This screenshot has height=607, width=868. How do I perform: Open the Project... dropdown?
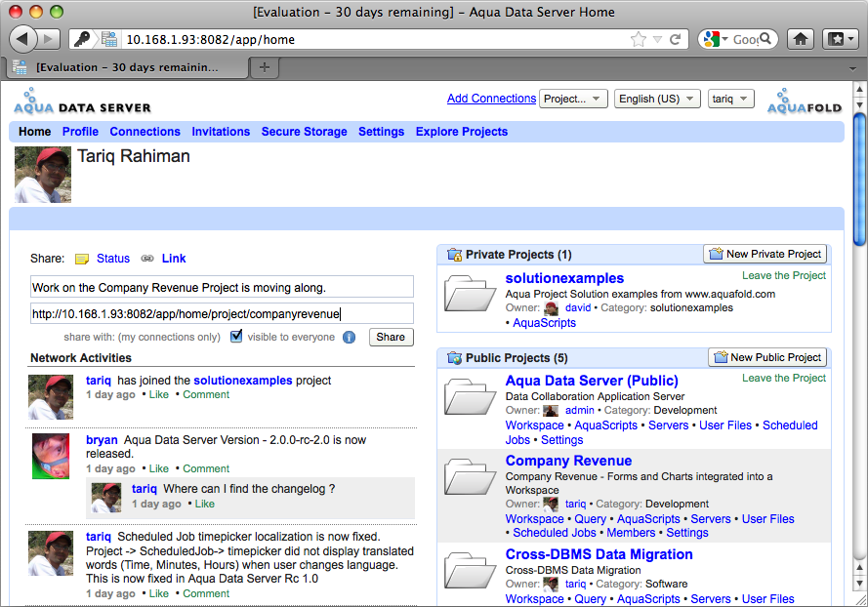[573, 99]
